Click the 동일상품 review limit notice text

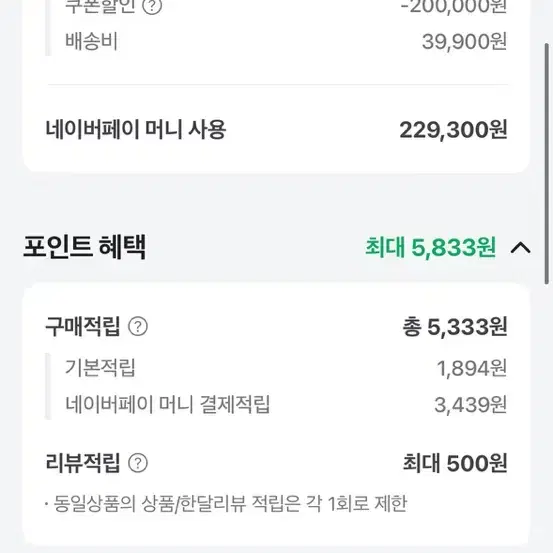click(226, 503)
